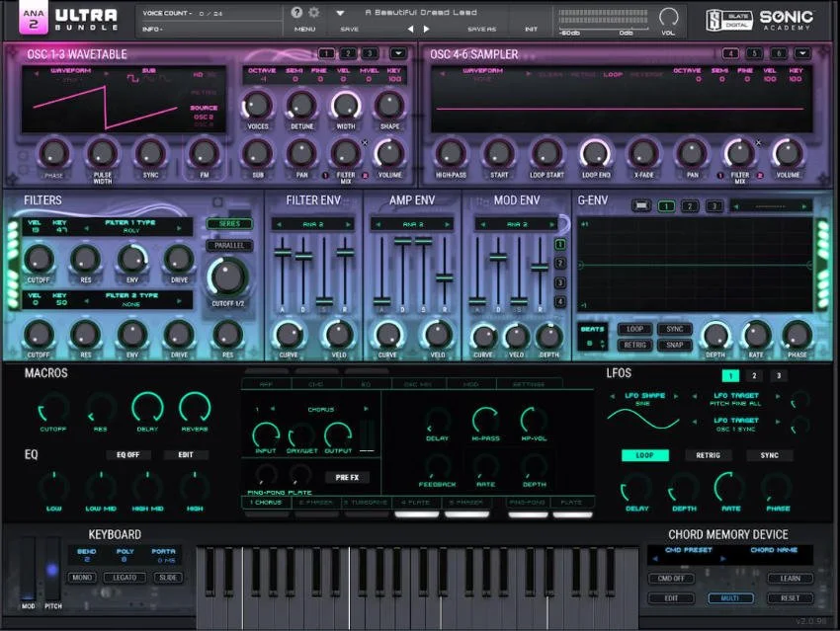Click the DELAY macro knob
The width and height of the screenshot is (840, 631).
tap(147, 407)
